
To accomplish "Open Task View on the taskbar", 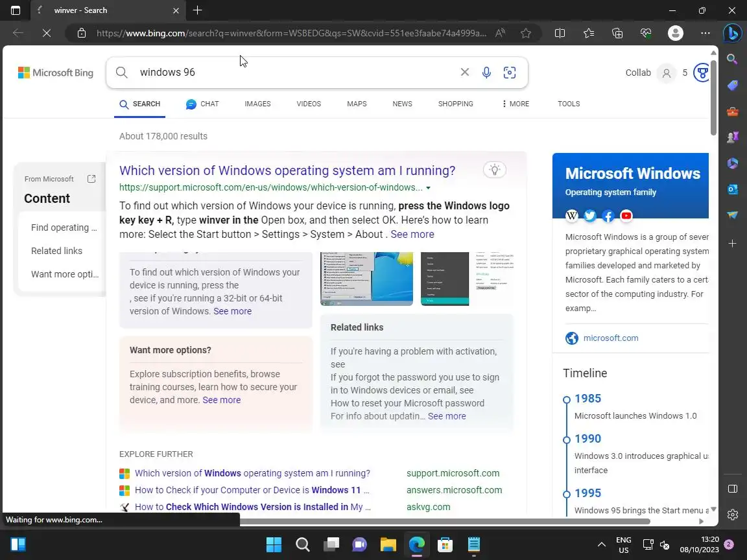I will pos(331,544).
